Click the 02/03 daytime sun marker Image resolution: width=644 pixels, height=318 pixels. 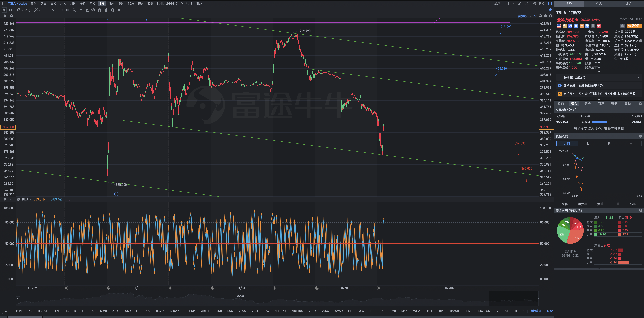pos(379,288)
